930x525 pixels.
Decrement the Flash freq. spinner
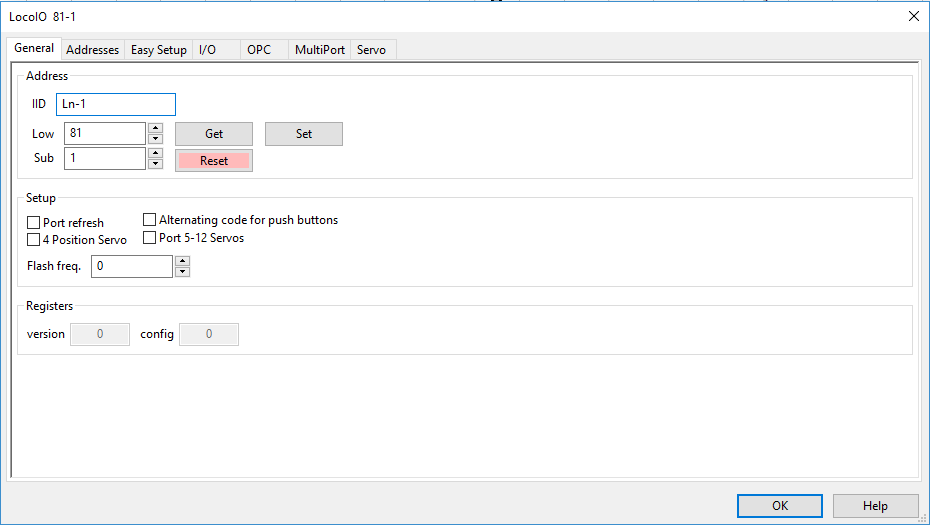click(182, 271)
